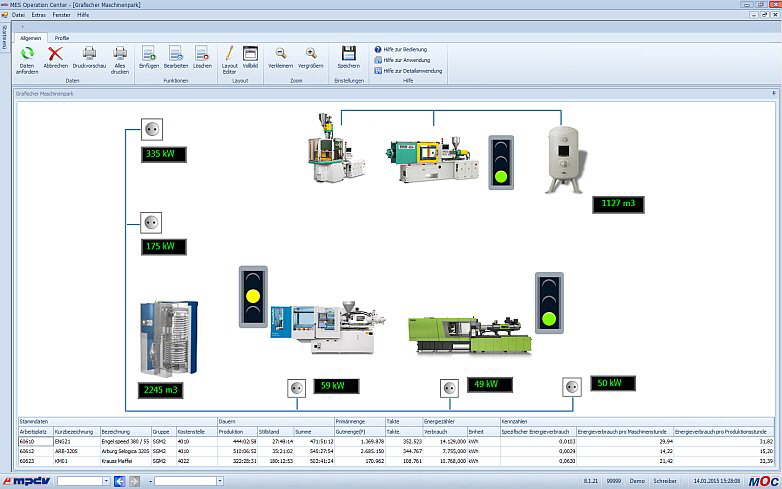Image resolution: width=782 pixels, height=489 pixels.
Task: Open the Datei menu
Action: pos(18,15)
